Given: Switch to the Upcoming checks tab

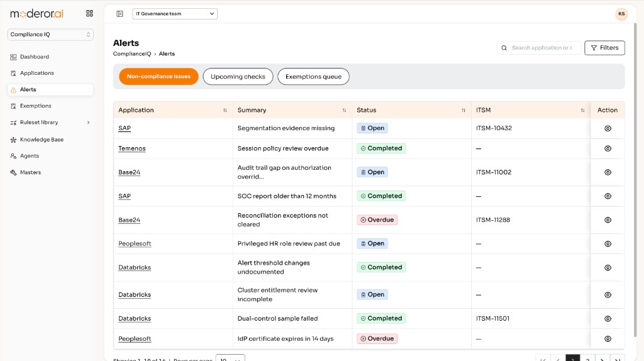Looking at the screenshot, I should coord(238,76).
